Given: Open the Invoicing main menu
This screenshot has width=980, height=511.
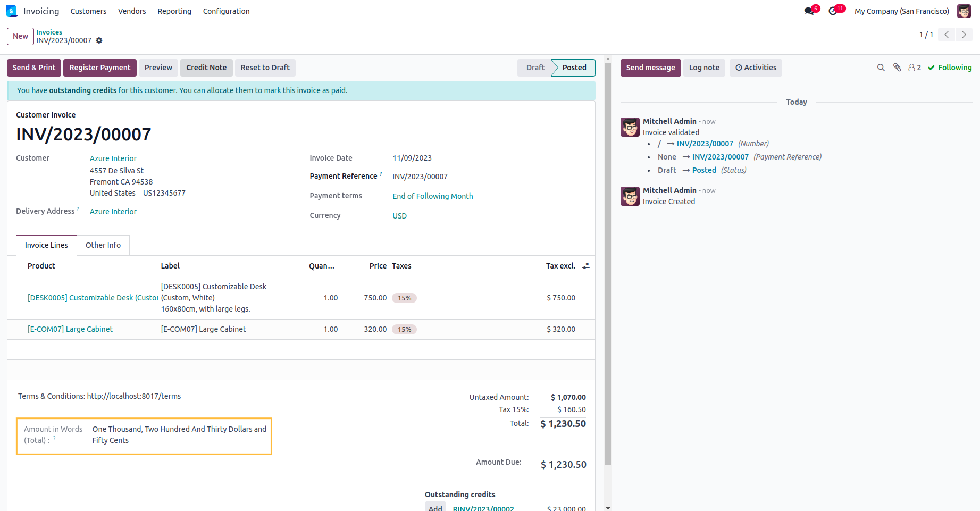Looking at the screenshot, I should click(x=41, y=11).
